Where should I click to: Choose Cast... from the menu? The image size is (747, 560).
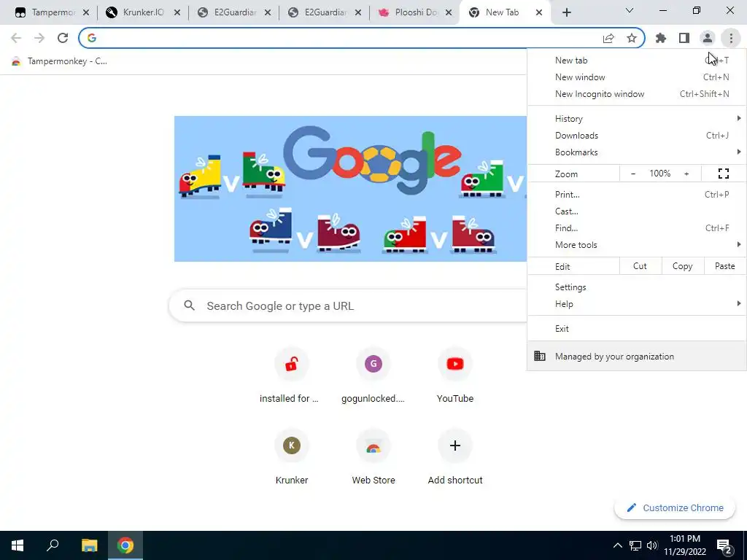pos(637,211)
